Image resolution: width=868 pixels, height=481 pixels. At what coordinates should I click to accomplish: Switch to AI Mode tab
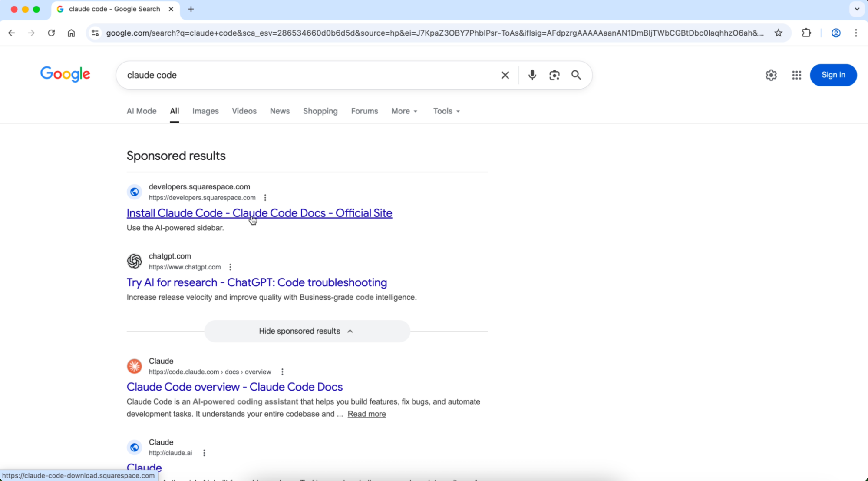[141, 111]
